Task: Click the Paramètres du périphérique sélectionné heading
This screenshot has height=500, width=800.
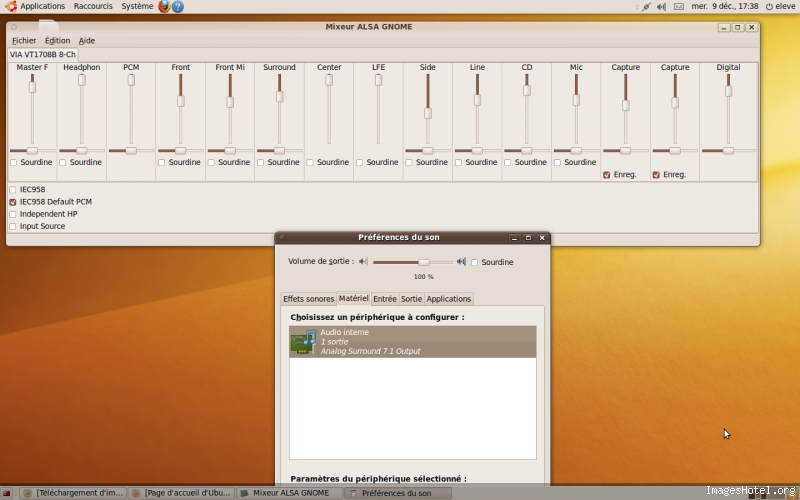Action: point(379,479)
